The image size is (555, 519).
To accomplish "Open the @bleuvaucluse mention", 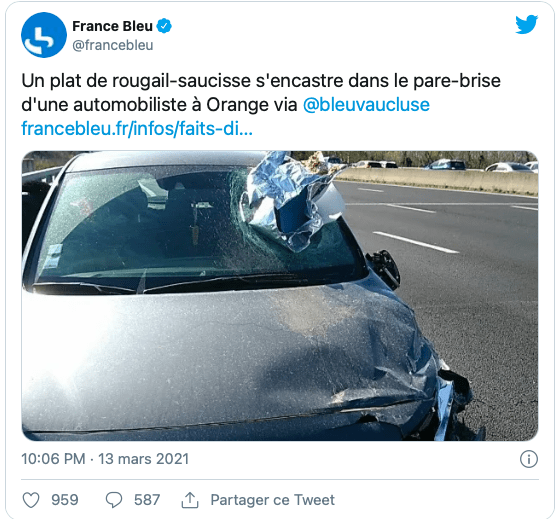I will (x=366, y=105).
